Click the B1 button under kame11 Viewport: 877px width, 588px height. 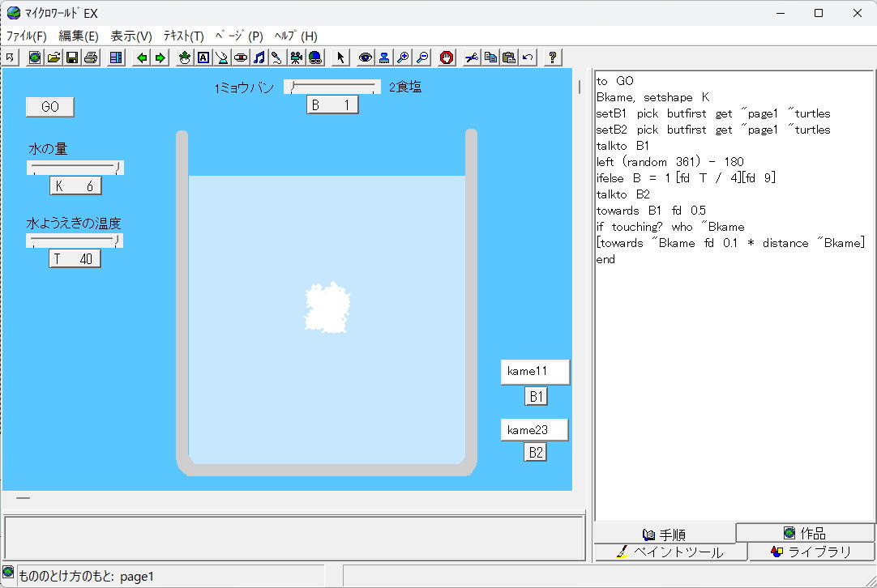[536, 396]
